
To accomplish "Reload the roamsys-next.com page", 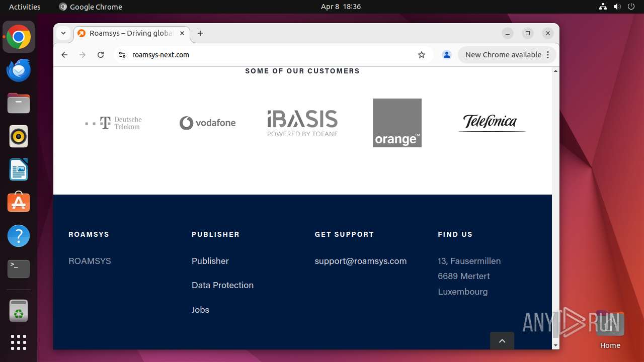I will pos(101,55).
